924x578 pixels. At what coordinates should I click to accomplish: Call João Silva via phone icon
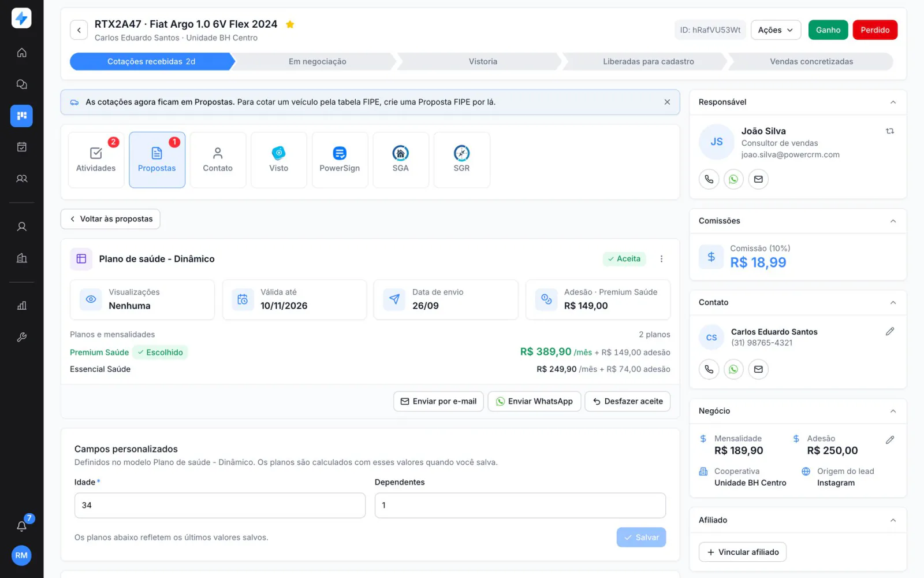coord(709,179)
